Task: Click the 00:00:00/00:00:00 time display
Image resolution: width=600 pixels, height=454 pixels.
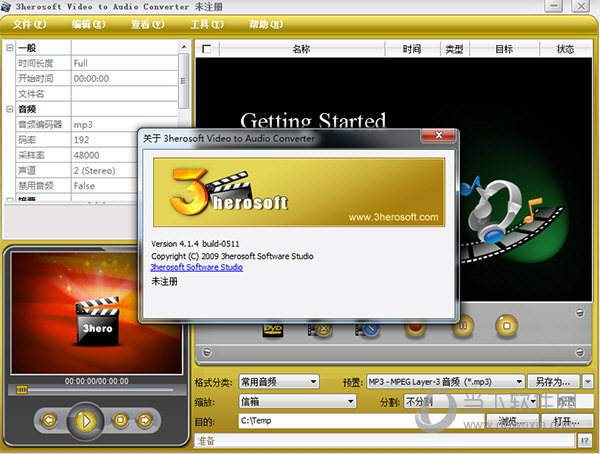Action: [x=96, y=381]
